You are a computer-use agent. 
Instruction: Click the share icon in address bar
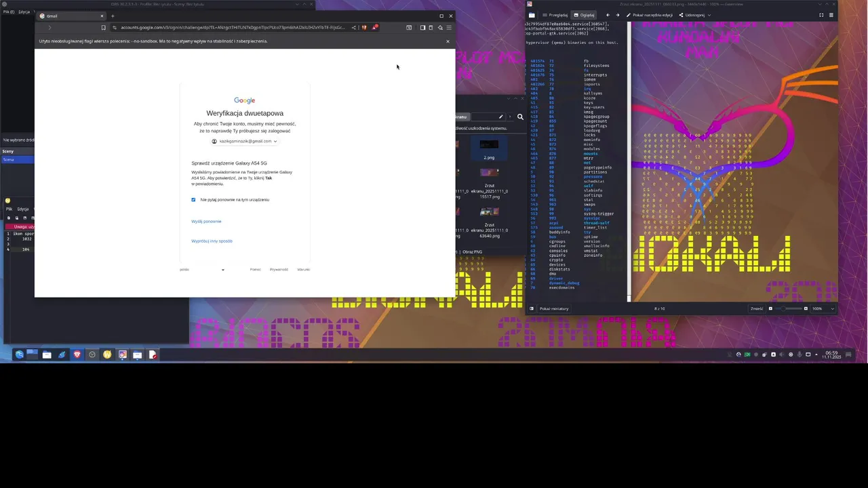click(353, 28)
